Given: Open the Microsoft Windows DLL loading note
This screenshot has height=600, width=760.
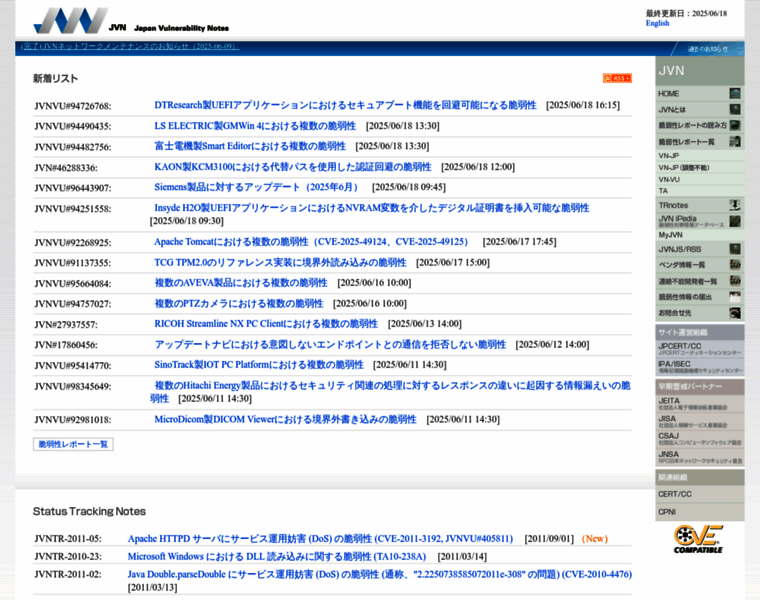Looking at the screenshot, I should (277, 557).
